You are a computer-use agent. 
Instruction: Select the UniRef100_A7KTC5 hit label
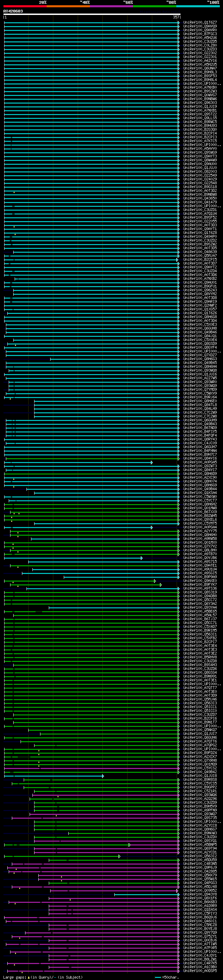click(x=200, y=141)
